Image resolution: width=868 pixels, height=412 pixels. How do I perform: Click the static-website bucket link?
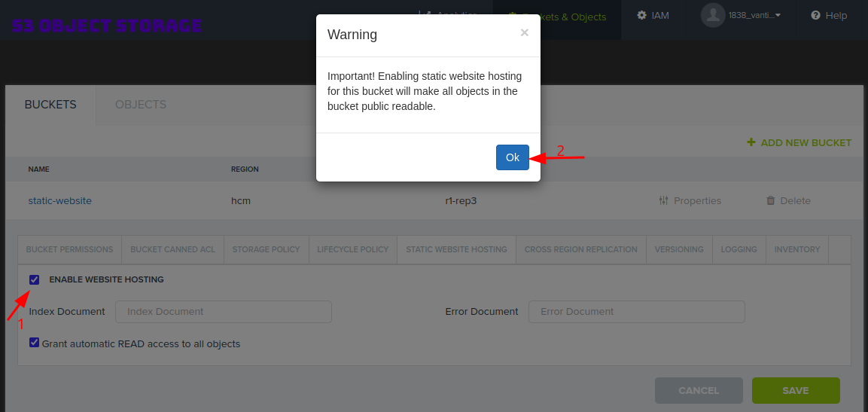coord(59,201)
